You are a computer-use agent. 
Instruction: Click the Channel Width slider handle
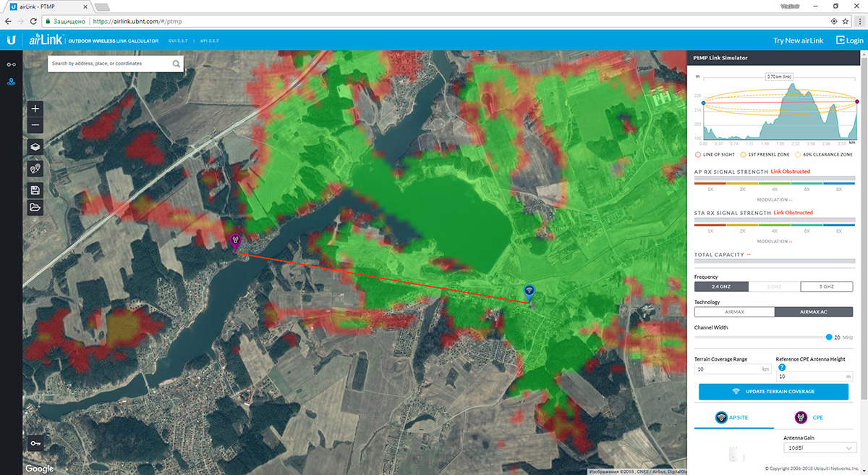tap(829, 337)
